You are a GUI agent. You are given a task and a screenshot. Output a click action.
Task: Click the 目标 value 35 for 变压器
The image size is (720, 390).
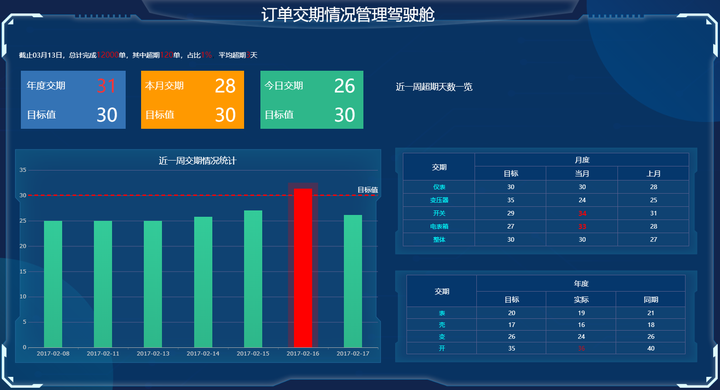[511, 200]
